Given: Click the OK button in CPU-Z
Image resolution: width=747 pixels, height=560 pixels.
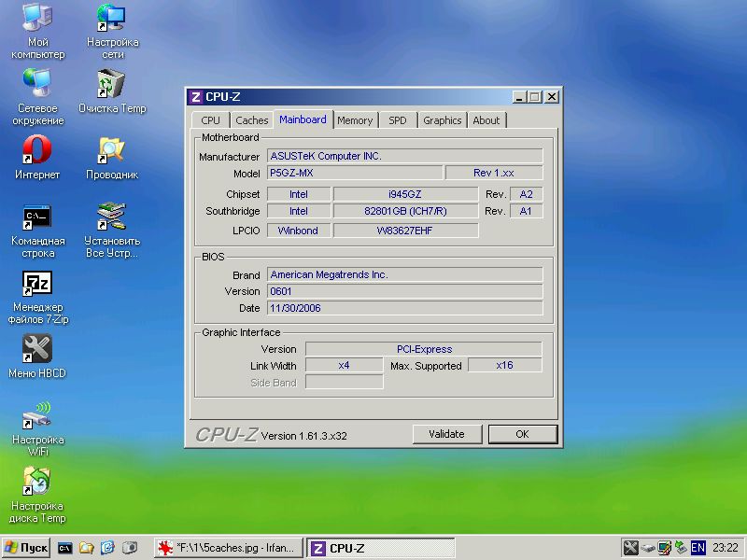Looking at the screenshot, I should click(523, 434).
